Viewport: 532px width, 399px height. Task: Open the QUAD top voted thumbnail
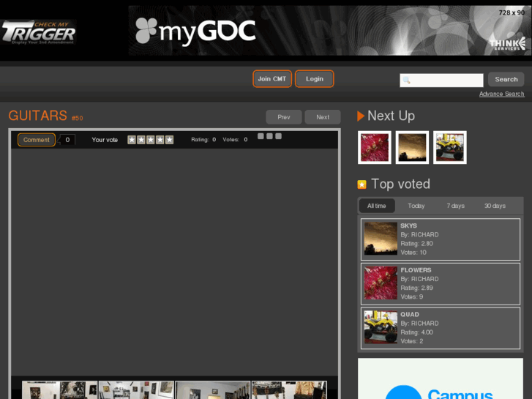pyautogui.click(x=381, y=327)
